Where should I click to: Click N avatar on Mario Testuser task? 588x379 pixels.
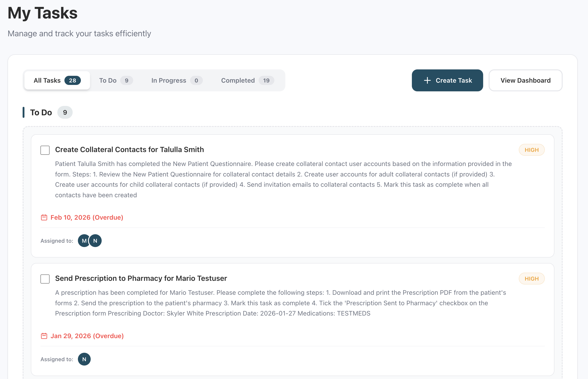[84, 359]
